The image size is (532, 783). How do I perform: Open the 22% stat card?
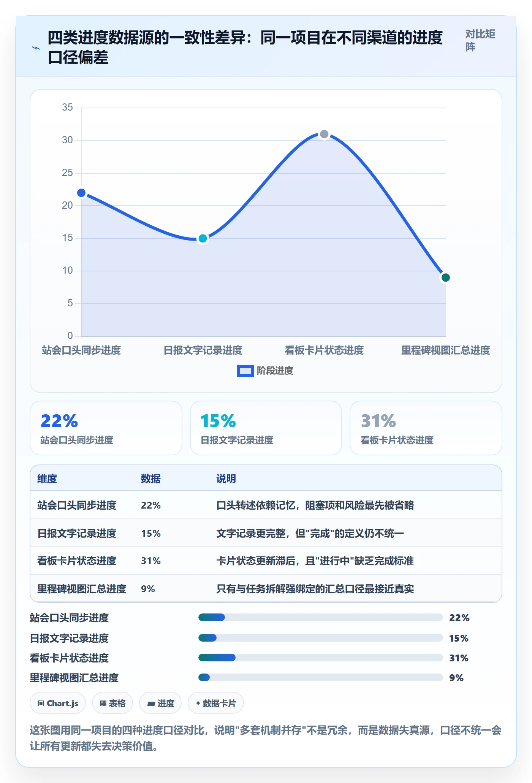[106, 428]
